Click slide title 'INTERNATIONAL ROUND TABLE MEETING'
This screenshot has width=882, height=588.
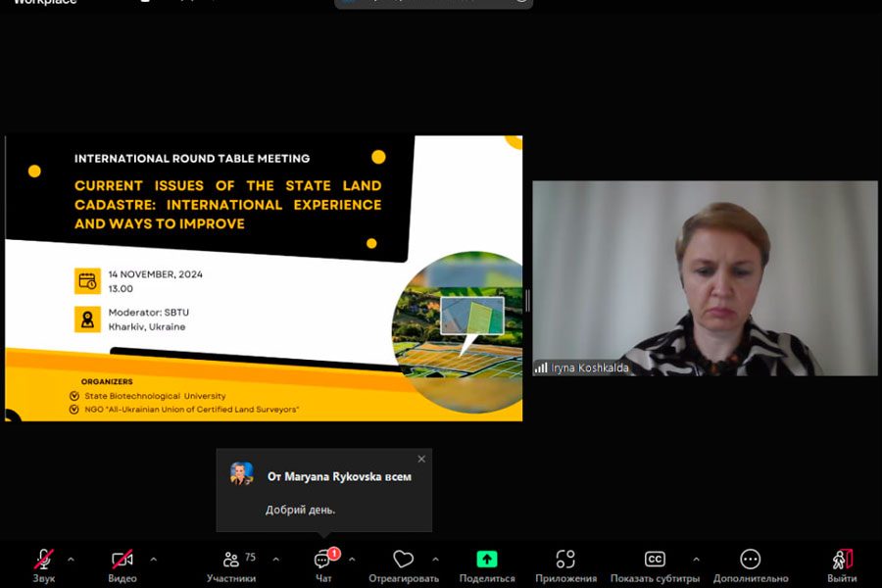tap(192, 159)
